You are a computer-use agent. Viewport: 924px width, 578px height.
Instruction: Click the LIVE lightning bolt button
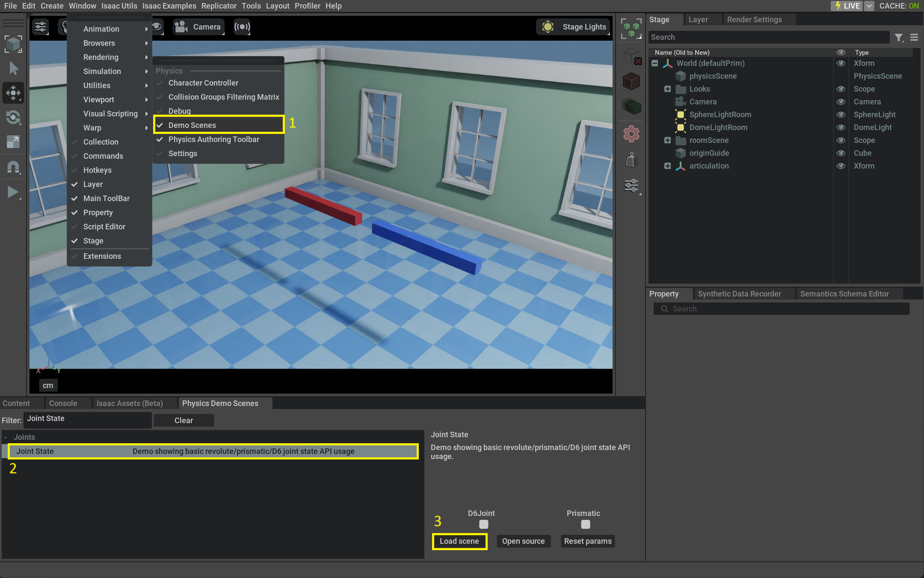click(x=847, y=6)
